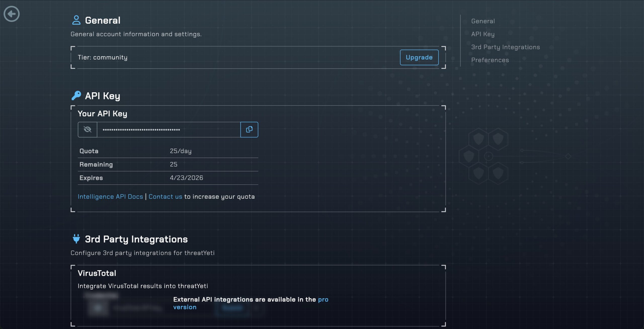Image resolution: width=644 pixels, height=329 pixels.
Task: Copy the API key with clipboard icon
Action: point(249,130)
